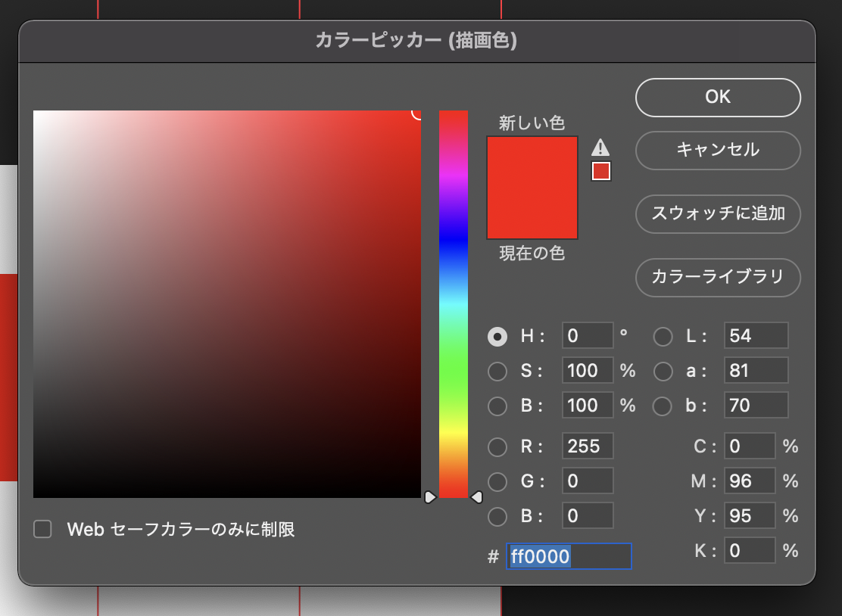This screenshot has height=616, width=842.
Task: Change the M magenta percentage field
Action: tap(750, 481)
